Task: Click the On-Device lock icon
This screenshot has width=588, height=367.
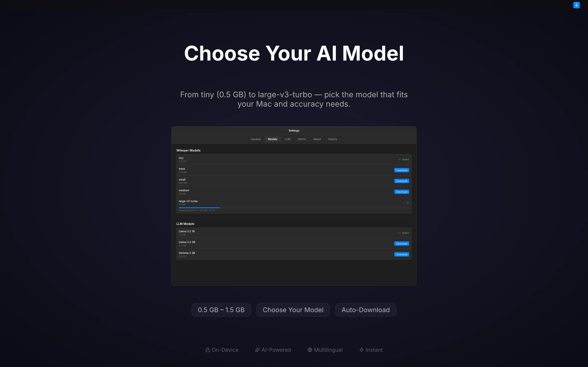Action: click(x=208, y=349)
